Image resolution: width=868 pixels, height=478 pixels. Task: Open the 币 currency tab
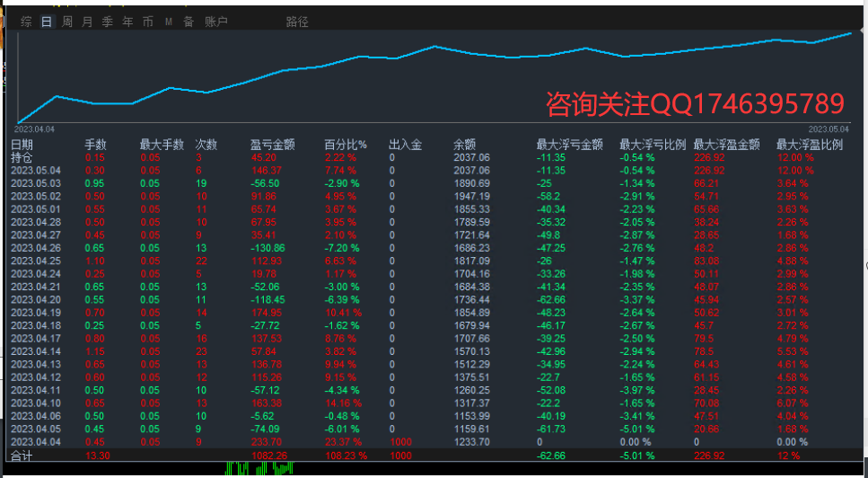[x=148, y=22]
